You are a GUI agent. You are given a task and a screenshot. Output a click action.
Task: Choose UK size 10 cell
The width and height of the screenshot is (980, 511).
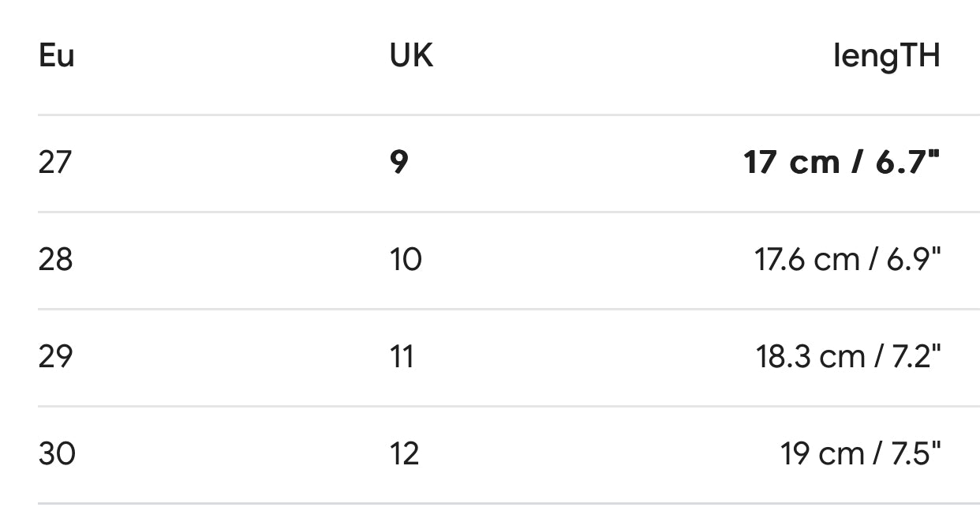406,260
